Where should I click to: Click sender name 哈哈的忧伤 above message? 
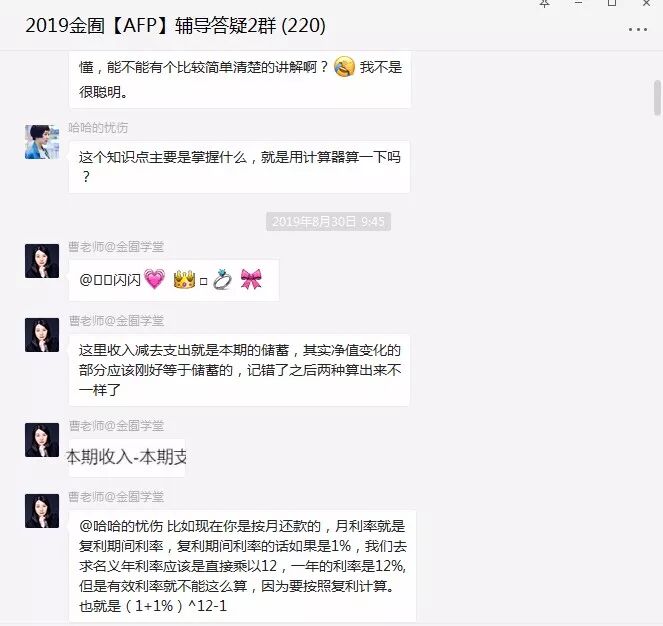[98, 128]
